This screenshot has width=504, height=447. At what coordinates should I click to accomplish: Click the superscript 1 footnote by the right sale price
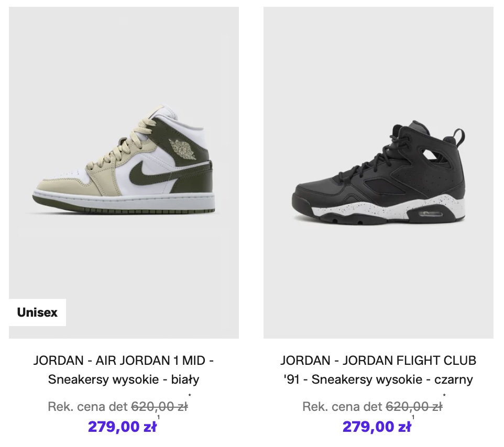pos(413,417)
